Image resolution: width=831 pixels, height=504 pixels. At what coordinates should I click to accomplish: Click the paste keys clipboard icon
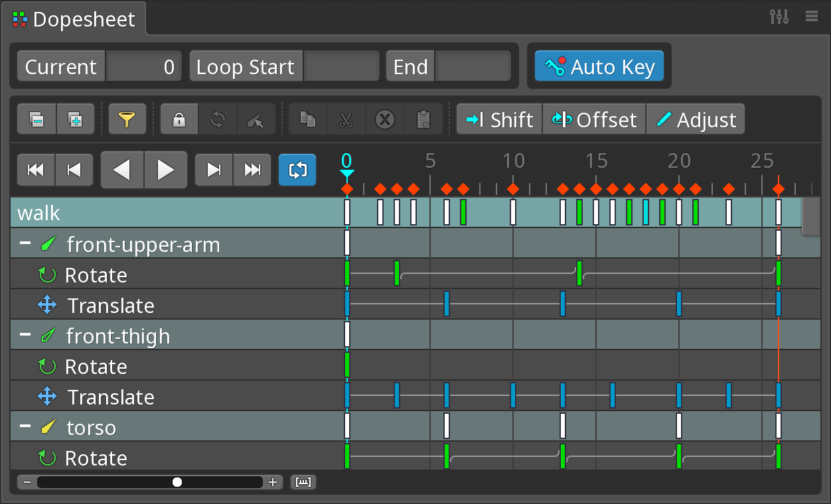pos(423,120)
